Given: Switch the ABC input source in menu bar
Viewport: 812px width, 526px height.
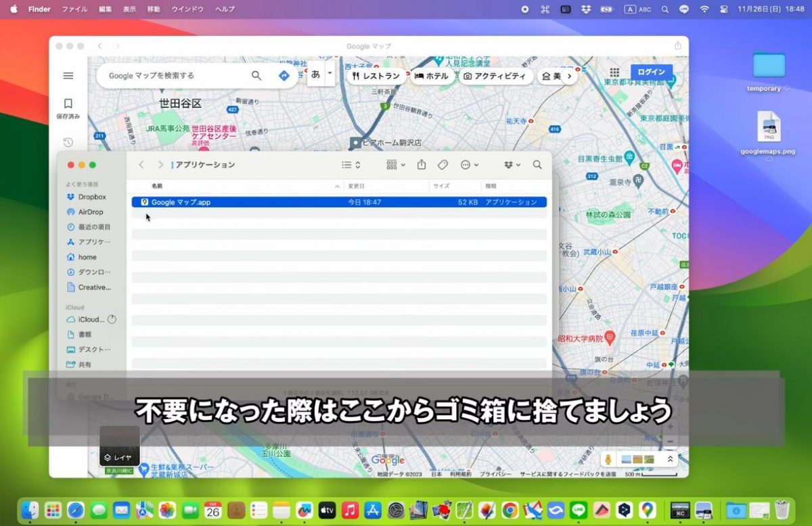Looking at the screenshot, I should click(638, 9).
